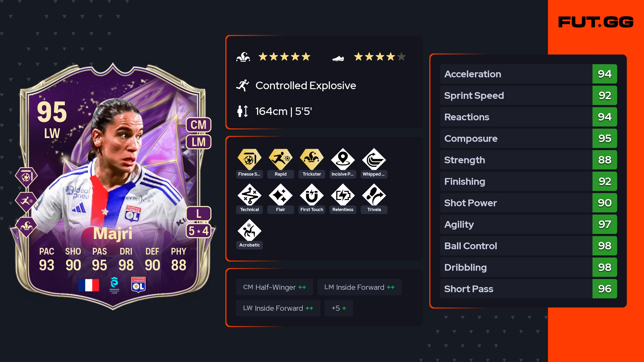Select the Ball Control stat row

[x=528, y=246]
